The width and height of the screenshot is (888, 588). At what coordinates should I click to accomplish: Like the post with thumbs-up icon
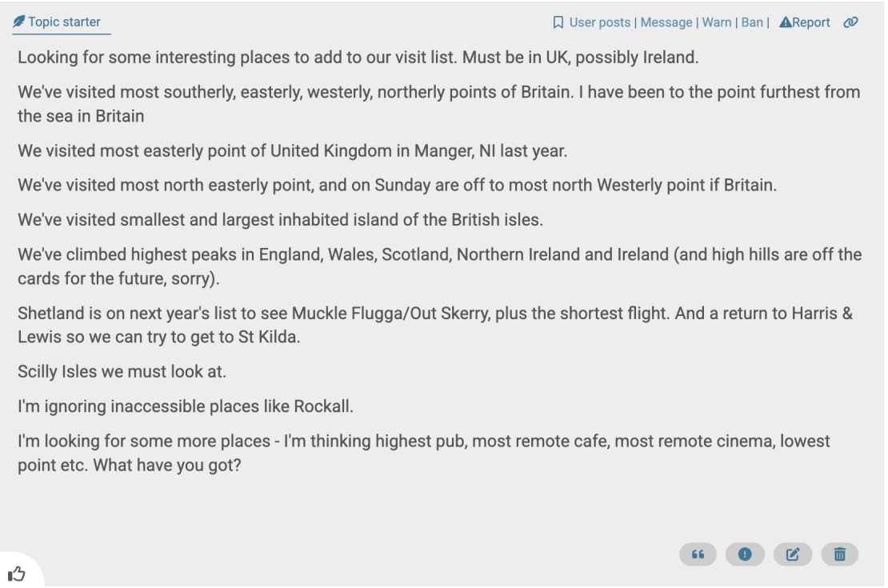tap(16, 573)
